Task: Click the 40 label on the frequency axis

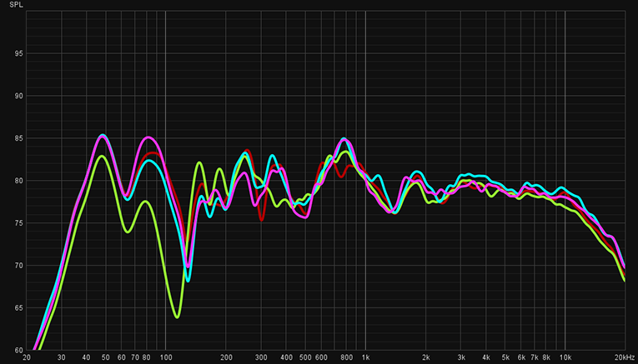Action: pyautogui.click(x=86, y=357)
